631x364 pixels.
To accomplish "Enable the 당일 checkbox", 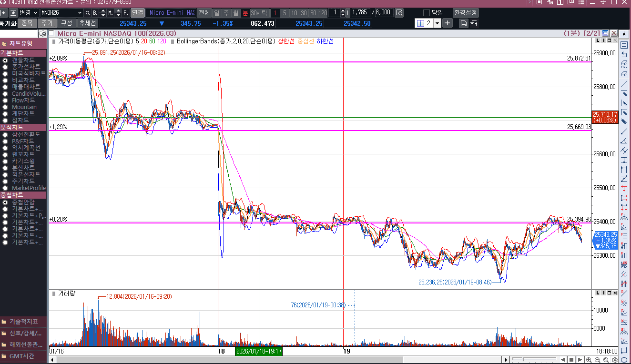I will [x=427, y=12].
